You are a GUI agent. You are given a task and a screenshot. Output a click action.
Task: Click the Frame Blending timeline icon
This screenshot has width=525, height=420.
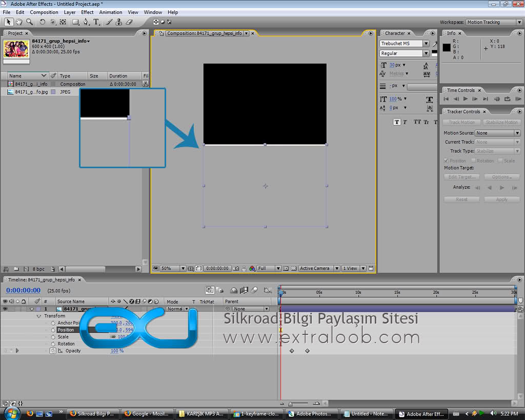244,290
